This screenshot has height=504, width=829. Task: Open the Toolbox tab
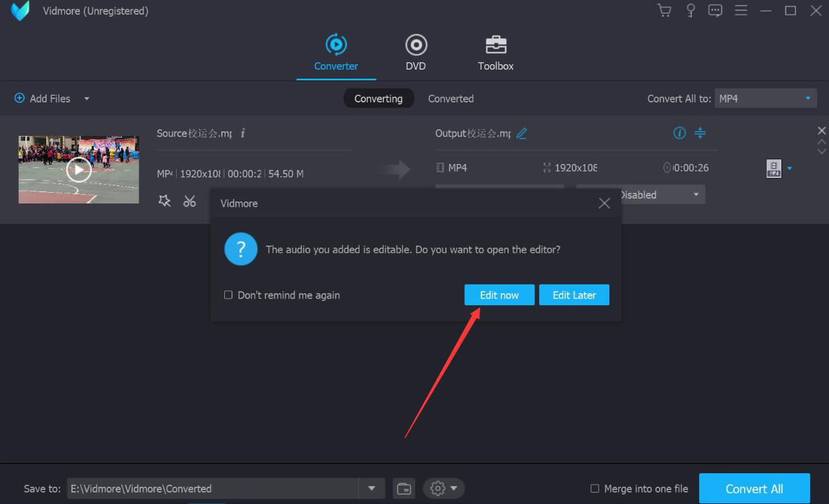[496, 53]
